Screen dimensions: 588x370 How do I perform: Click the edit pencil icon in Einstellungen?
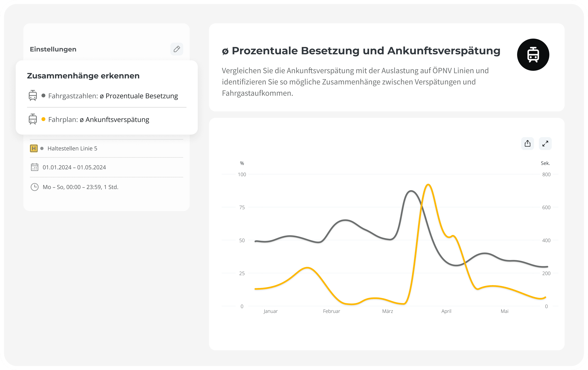(x=177, y=49)
